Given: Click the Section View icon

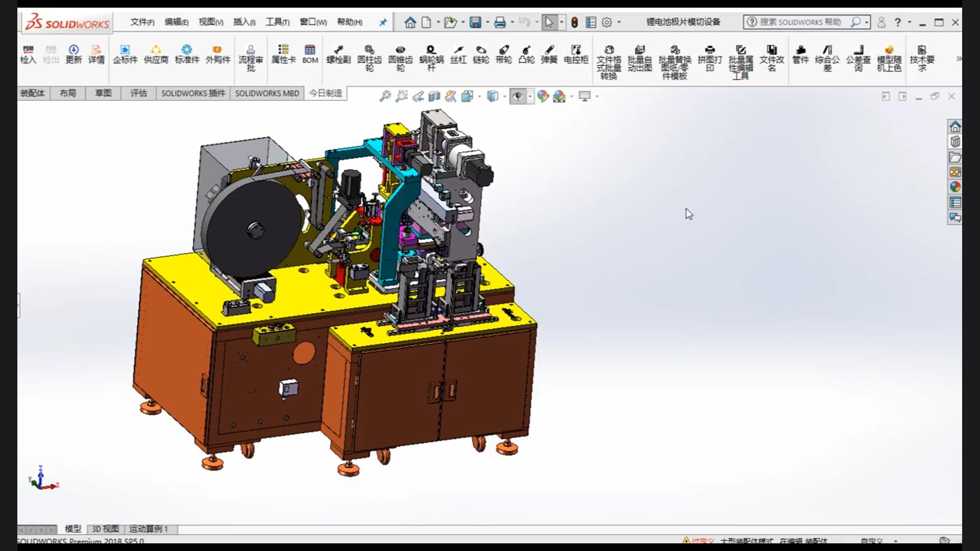Looking at the screenshot, I should [434, 96].
